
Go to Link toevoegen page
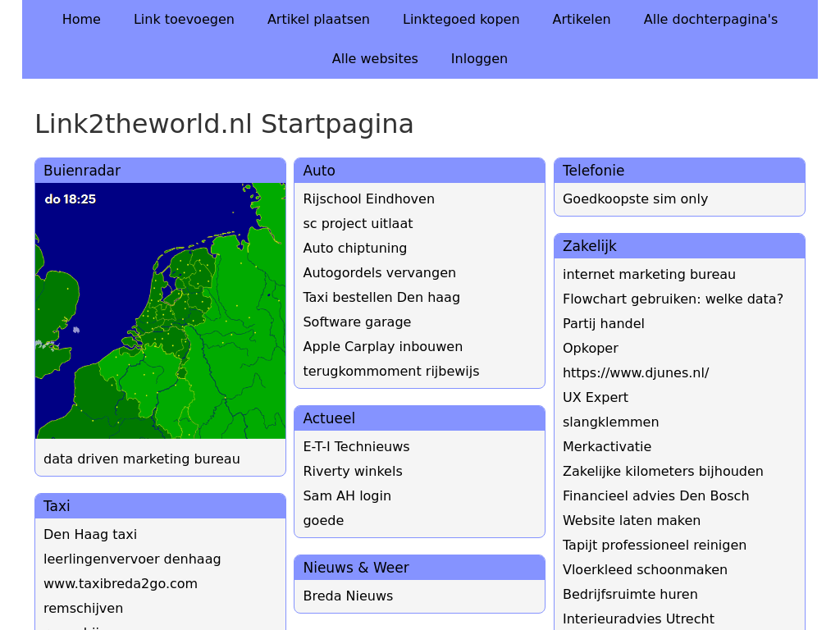pyautogui.click(x=184, y=19)
